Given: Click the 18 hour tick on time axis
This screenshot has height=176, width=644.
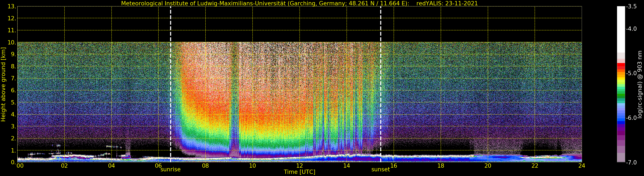Looking at the screenshot, I should (441, 166).
